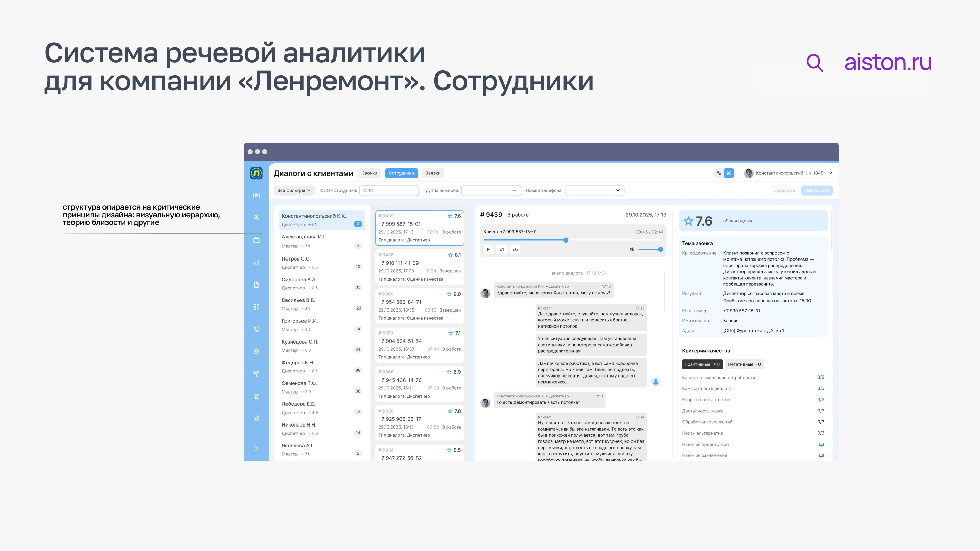Select the Позитивные +17 criteria filter
This screenshot has width=980, height=551.
702,364
